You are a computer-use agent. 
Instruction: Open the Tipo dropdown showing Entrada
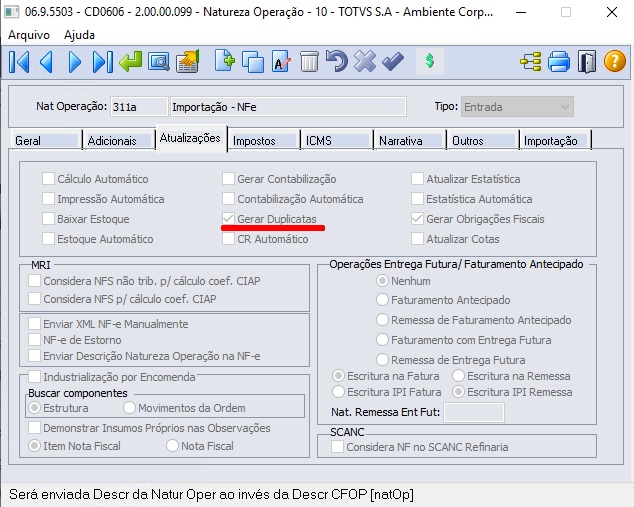coord(517,107)
